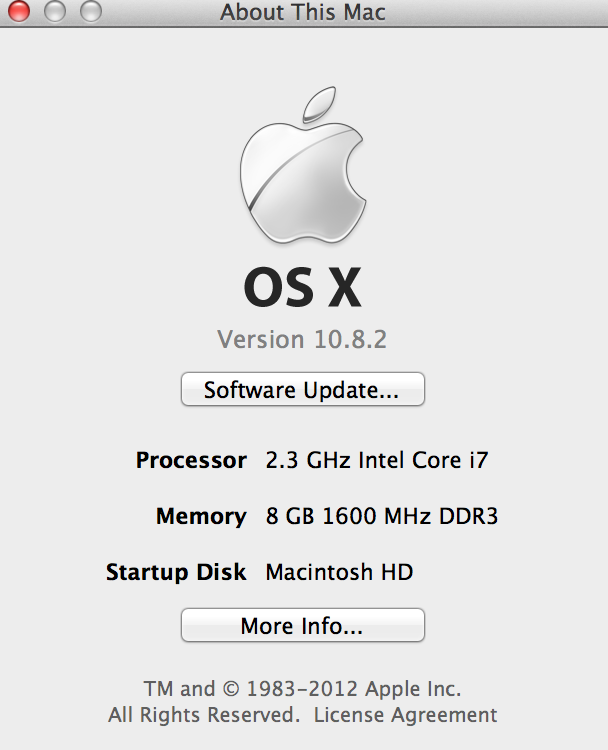The image size is (608, 750).
Task: Click the Macintosh HD disk name
Action: point(339,573)
